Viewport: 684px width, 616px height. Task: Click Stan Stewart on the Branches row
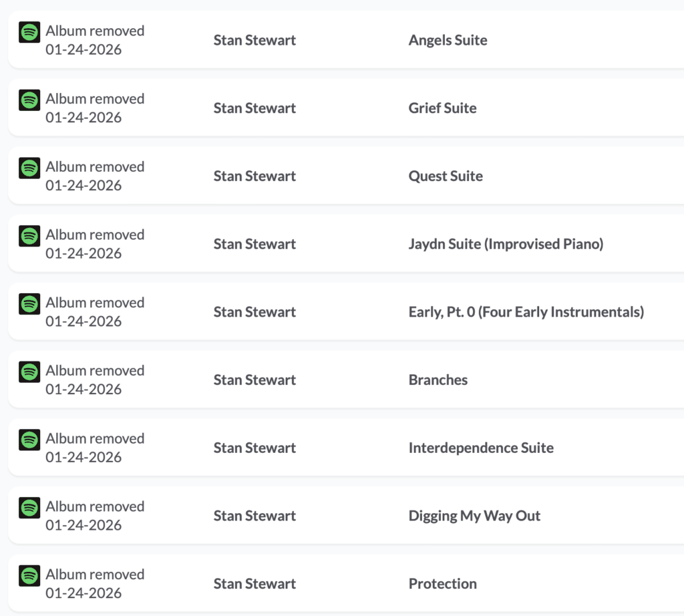point(254,379)
